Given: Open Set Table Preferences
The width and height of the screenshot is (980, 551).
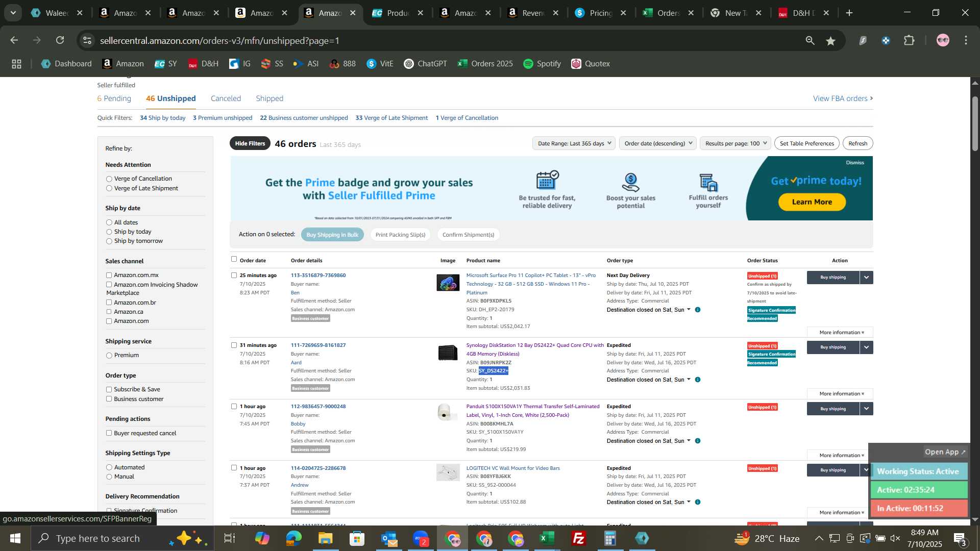Looking at the screenshot, I should click(x=806, y=143).
